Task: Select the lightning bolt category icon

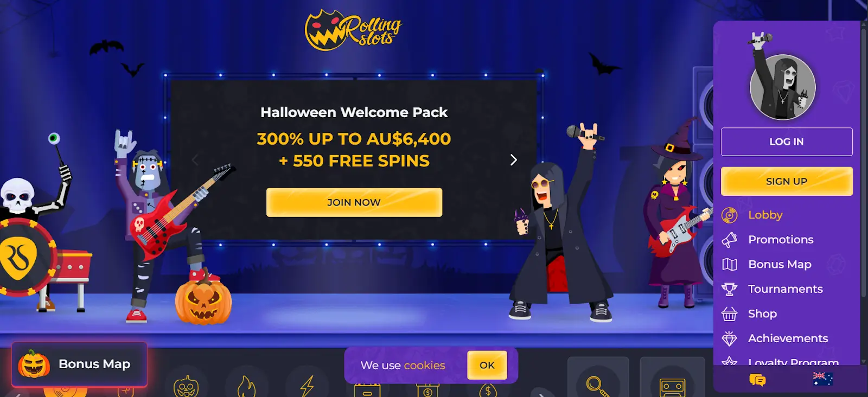Action: [x=307, y=386]
